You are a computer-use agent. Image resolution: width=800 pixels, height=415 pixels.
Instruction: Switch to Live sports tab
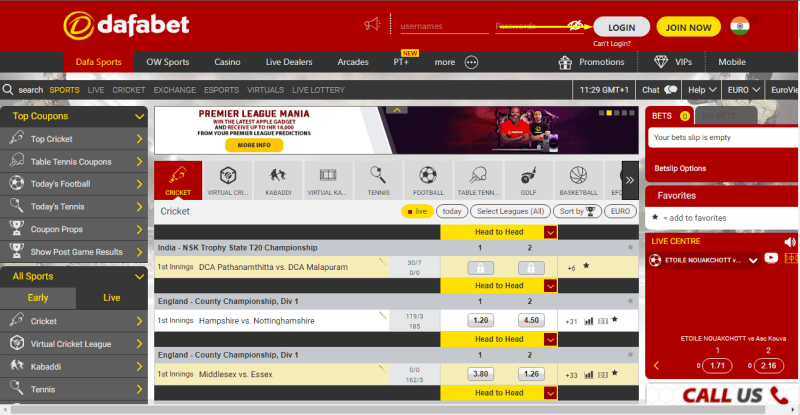click(112, 298)
